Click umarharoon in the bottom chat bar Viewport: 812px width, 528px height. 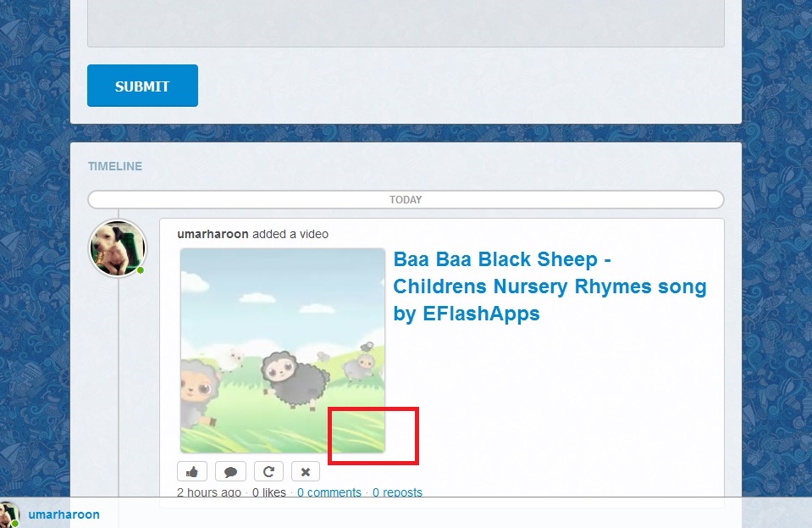click(64, 514)
